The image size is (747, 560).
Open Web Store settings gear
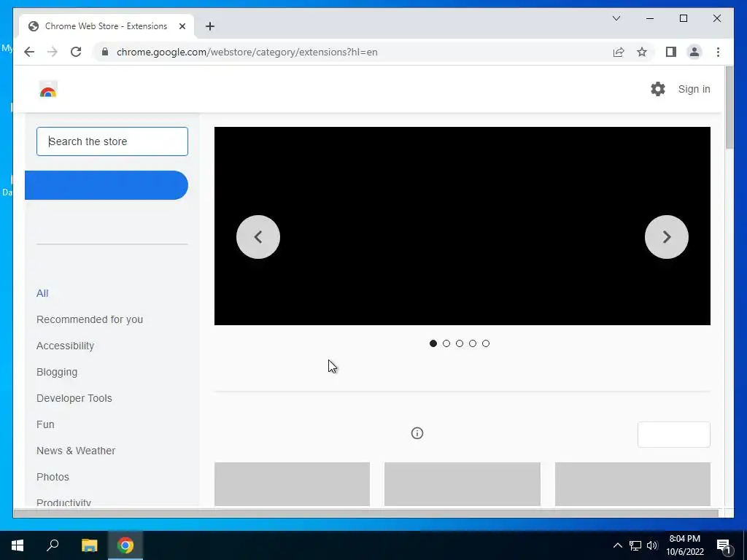click(x=658, y=89)
